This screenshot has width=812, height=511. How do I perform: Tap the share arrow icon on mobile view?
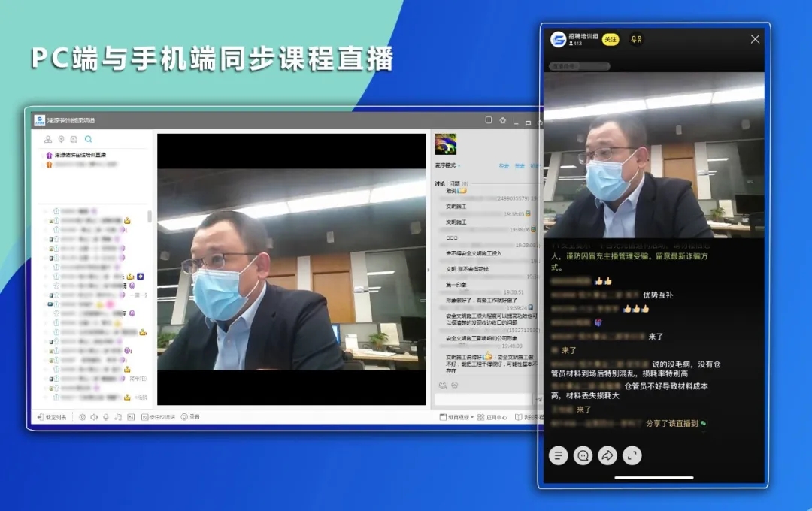click(x=607, y=455)
